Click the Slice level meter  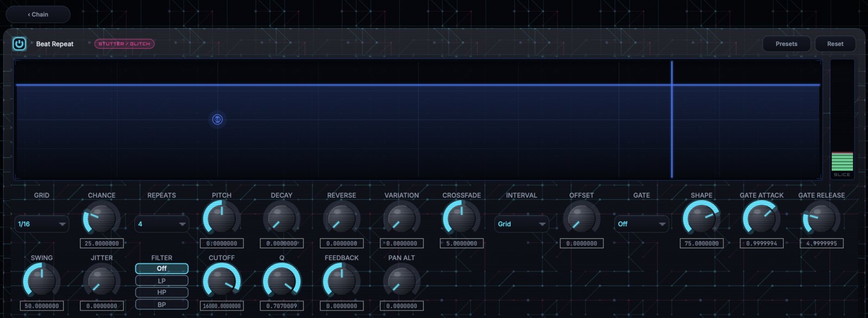click(x=842, y=119)
